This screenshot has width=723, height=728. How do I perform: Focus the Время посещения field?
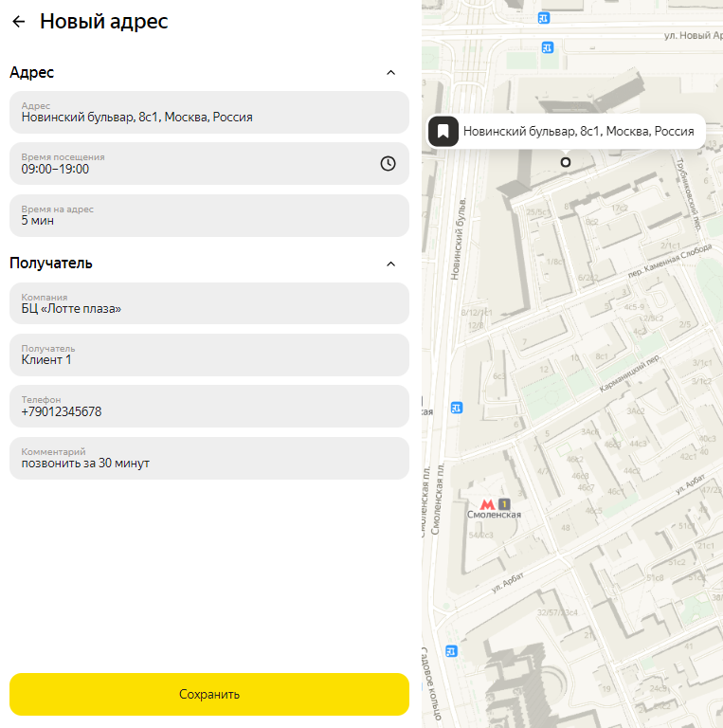click(x=190, y=164)
